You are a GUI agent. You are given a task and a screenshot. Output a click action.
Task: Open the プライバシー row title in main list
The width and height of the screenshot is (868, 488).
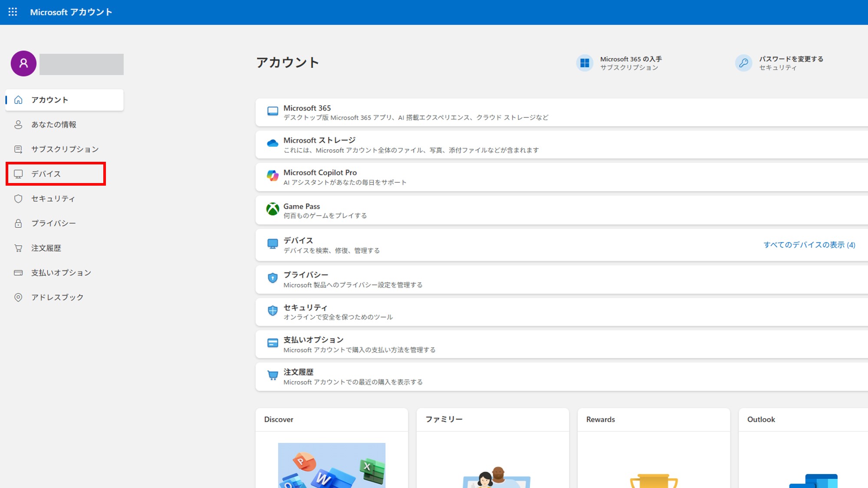point(306,275)
